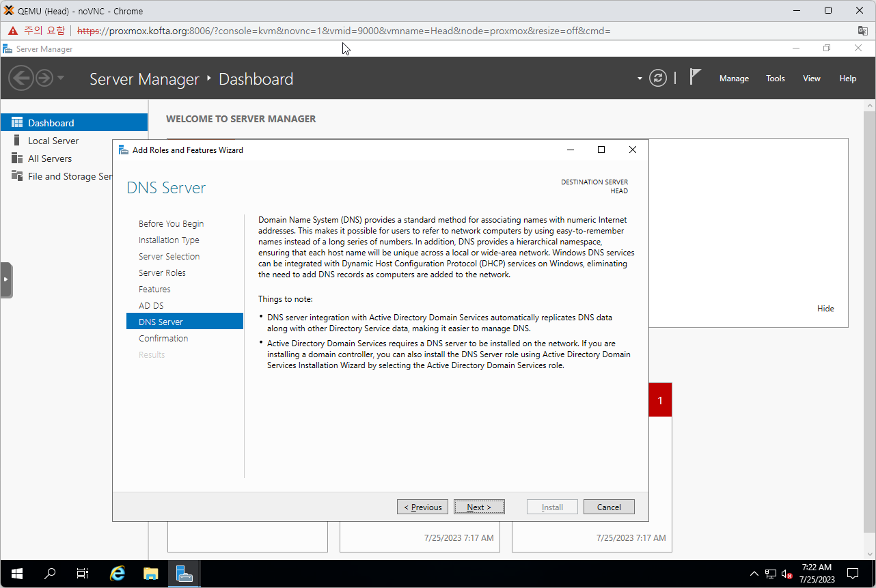This screenshot has height=588, width=876.
Task: Select Local Server in the sidebar
Action: (x=53, y=141)
